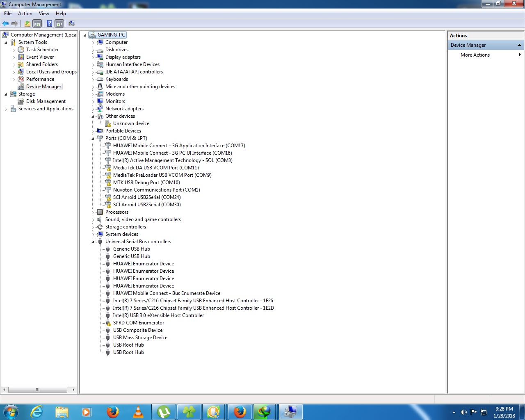525x420 pixels.
Task: Expand the Services and Applications node
Action: click(6, 109)
